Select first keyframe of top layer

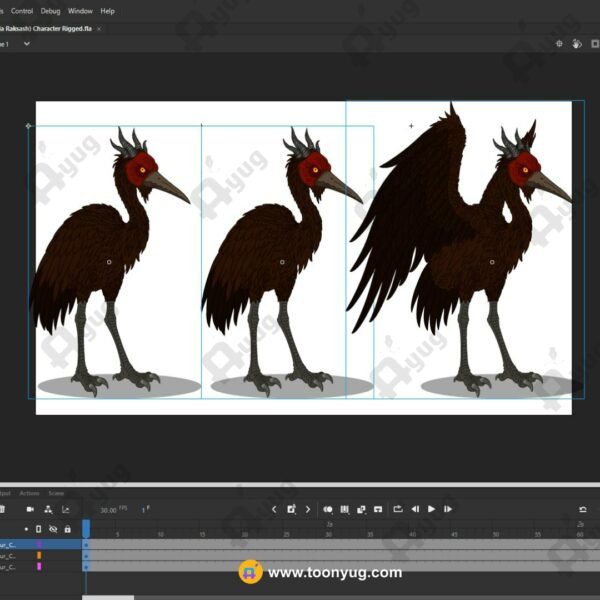(x=86, y=545)
